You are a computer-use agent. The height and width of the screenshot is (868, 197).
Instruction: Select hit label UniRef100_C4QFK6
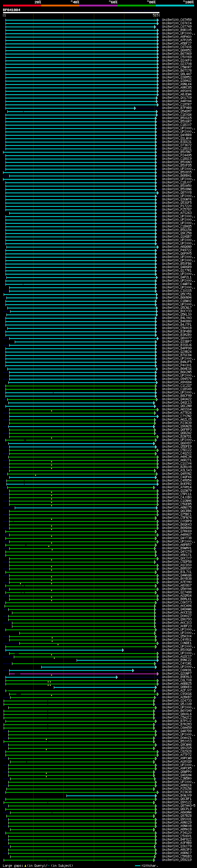(x=177, y=477)
